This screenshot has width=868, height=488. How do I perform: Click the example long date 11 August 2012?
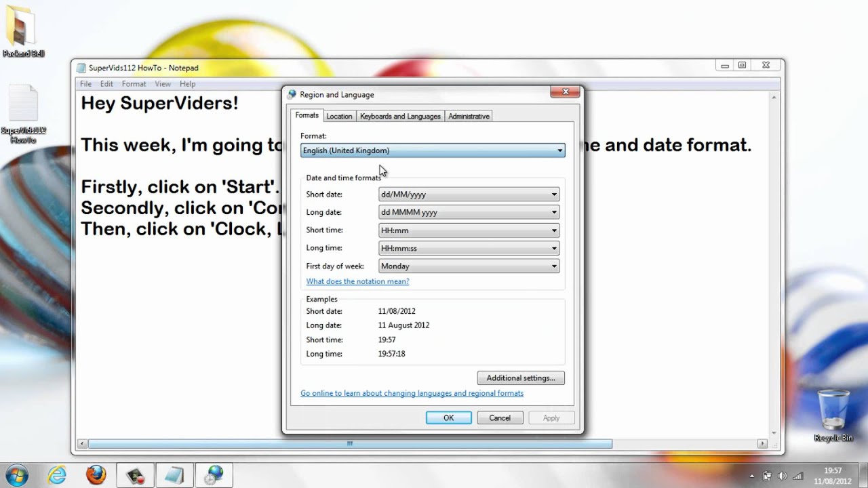tap(403, 325)
